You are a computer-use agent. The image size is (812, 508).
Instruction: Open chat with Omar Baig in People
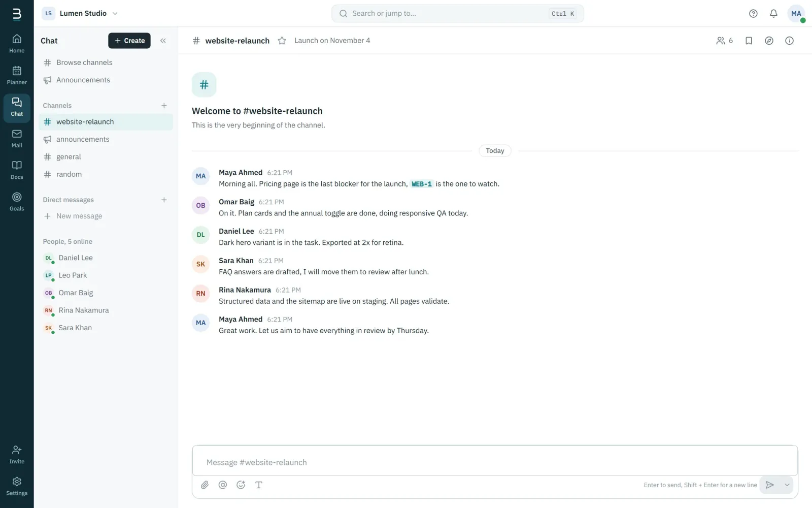[x=106, y=293]
